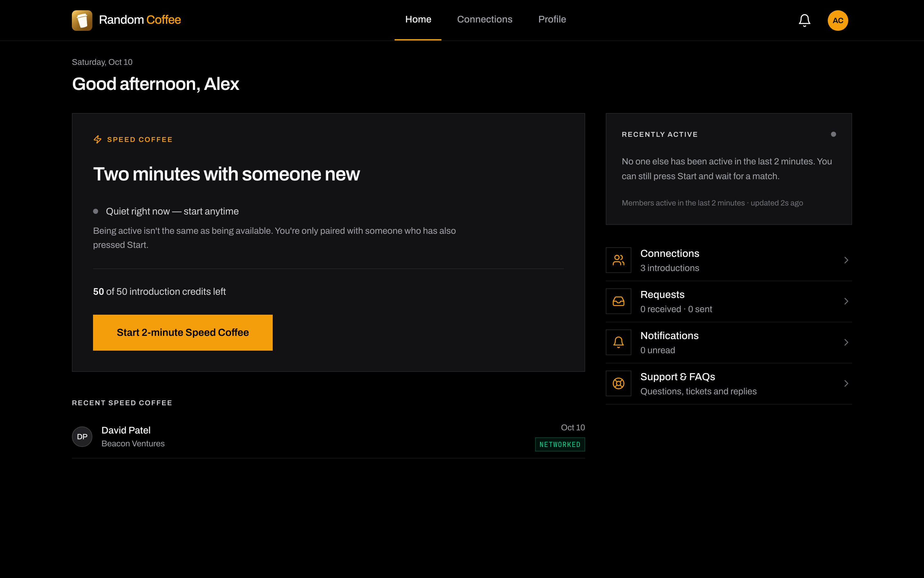This screenshot has width=924, height=578.
Task: Open the notifications bell in header
Action: pos(805,20)
